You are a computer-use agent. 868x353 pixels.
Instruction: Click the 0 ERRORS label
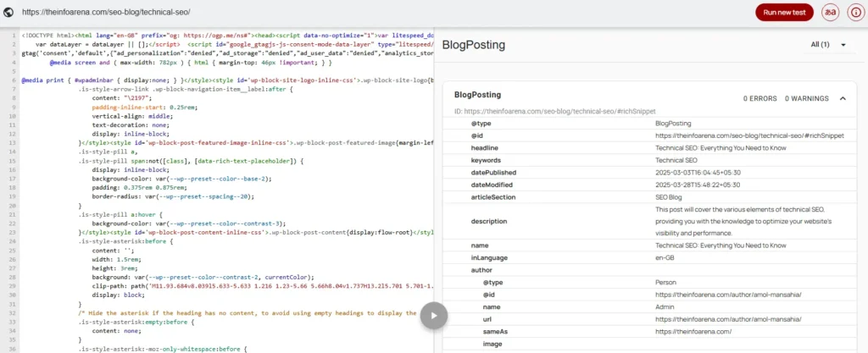tap(759, 99)
